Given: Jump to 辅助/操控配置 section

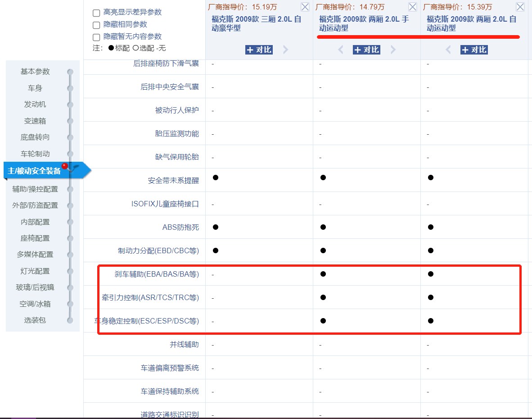Looking at the screenshot, I should coord(35,189).
